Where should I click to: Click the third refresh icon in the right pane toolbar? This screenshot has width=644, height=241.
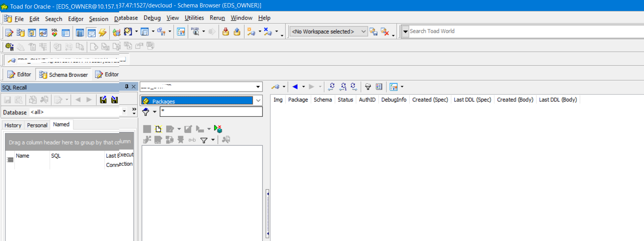[x=354, y=87]
